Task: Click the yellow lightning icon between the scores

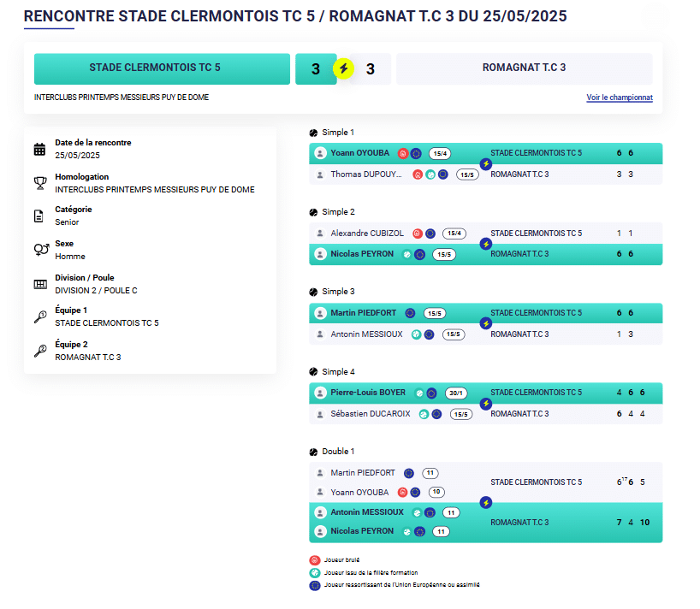Action: (343, 68)
